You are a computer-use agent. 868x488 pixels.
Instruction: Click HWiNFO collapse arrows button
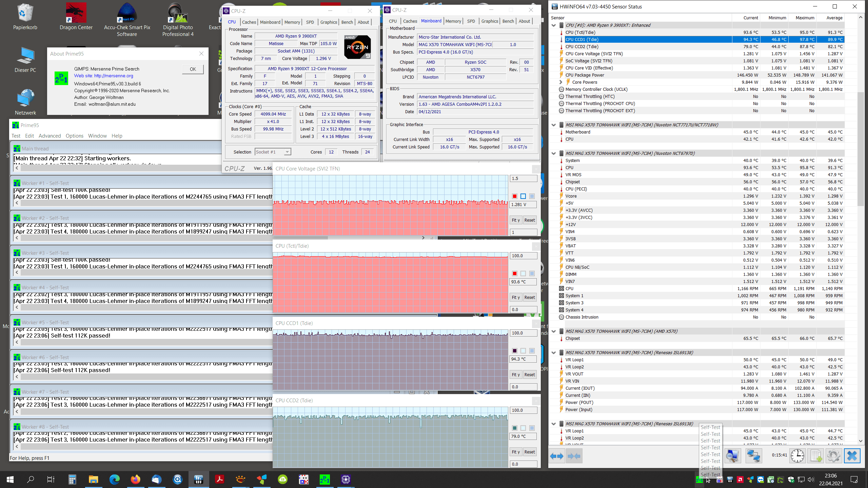pyautogui.click(x=574, y=456)
